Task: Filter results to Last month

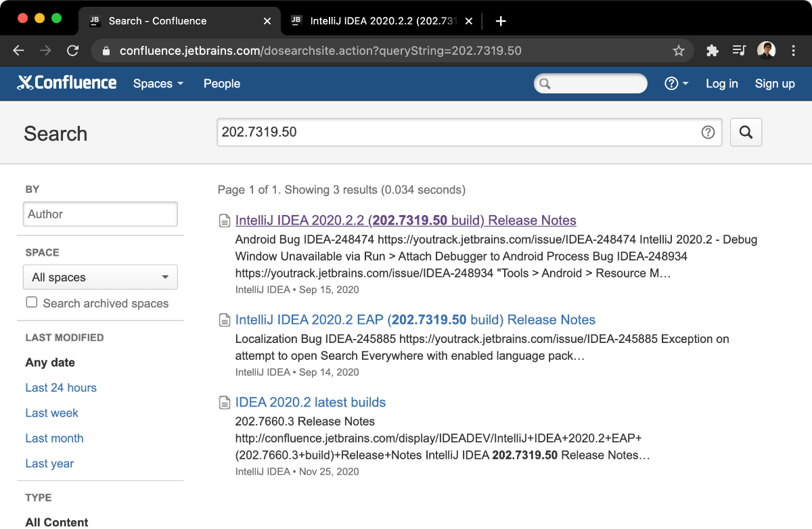Action: point(54,438)
